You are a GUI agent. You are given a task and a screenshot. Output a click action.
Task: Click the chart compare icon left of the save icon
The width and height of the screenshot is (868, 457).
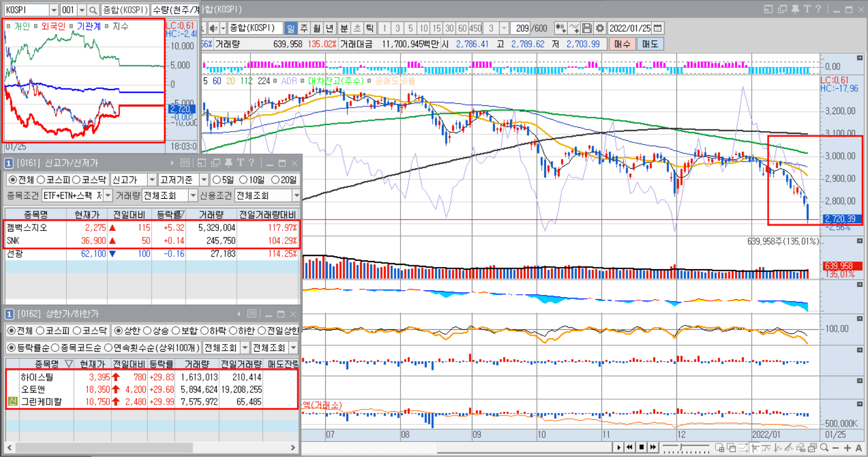[x=574, y=28]
